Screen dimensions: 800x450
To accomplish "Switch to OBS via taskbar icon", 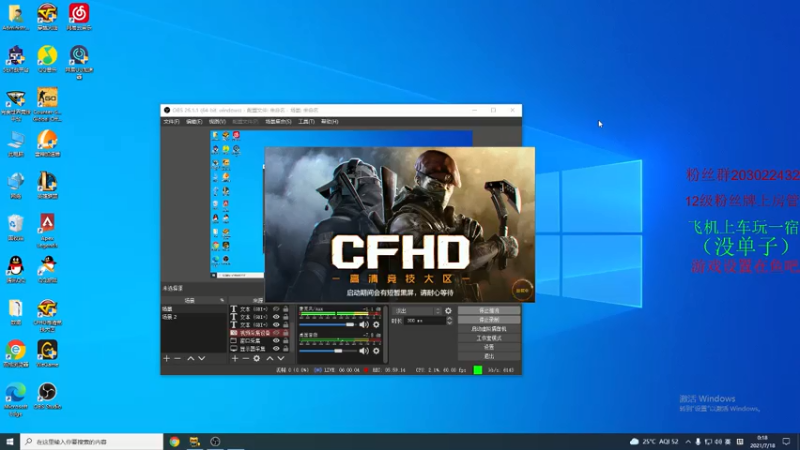I will 215,442.
